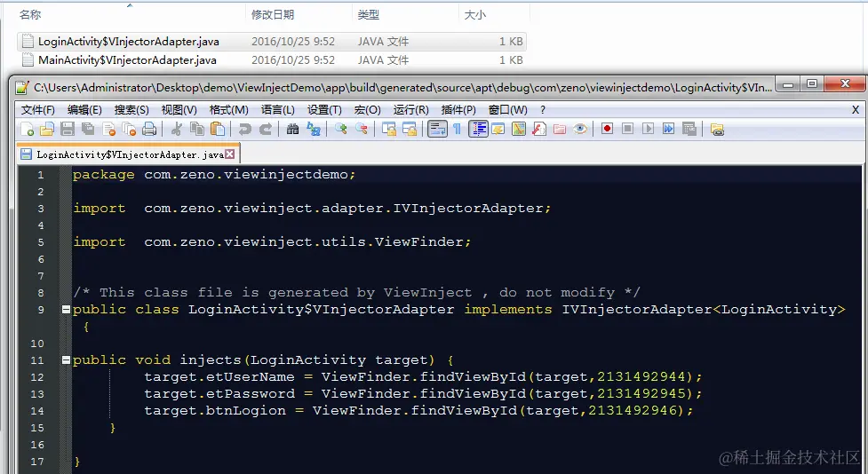
Task: Open the 搜索(S) menu
Action: [x=131, y=110]
